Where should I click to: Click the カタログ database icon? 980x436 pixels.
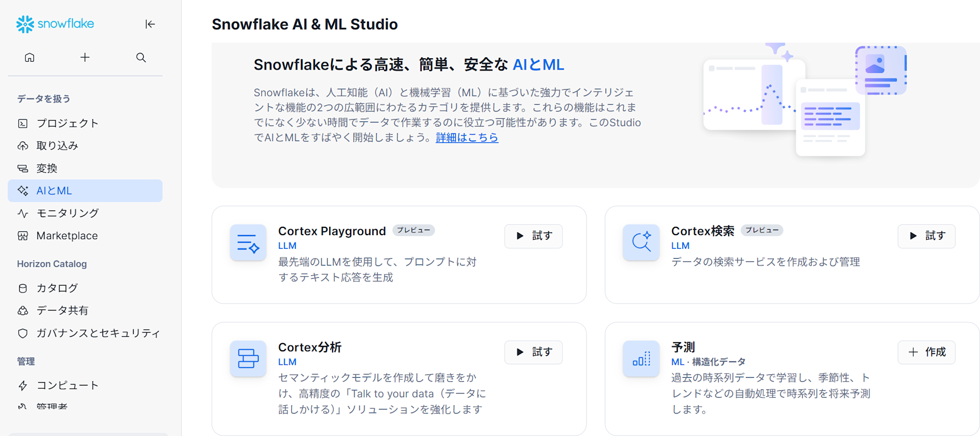(x=23, y=288)
